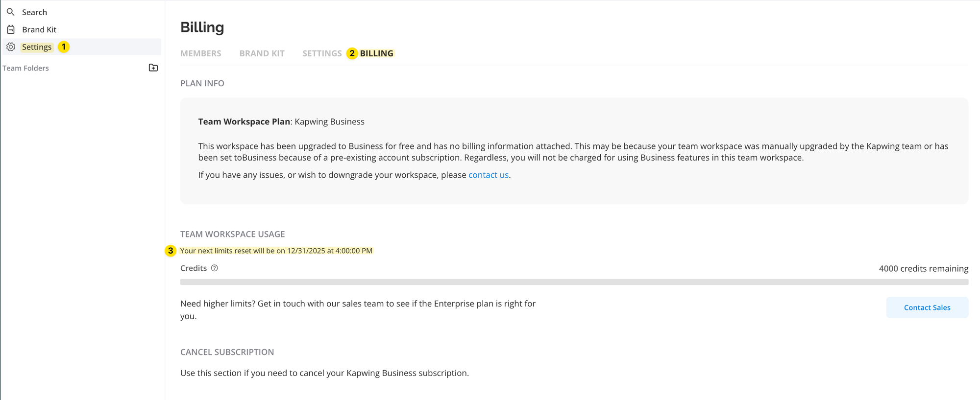
Task: Click the CANCEL SUBSCRIPTION heading
Action: tap(227, 352)
